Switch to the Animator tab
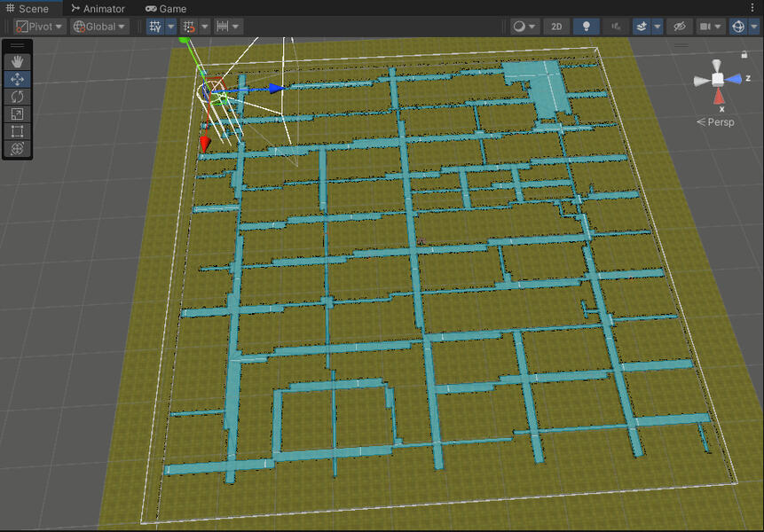Image resolution: width=764 pixels, height=532 pixels. [98, 9]
